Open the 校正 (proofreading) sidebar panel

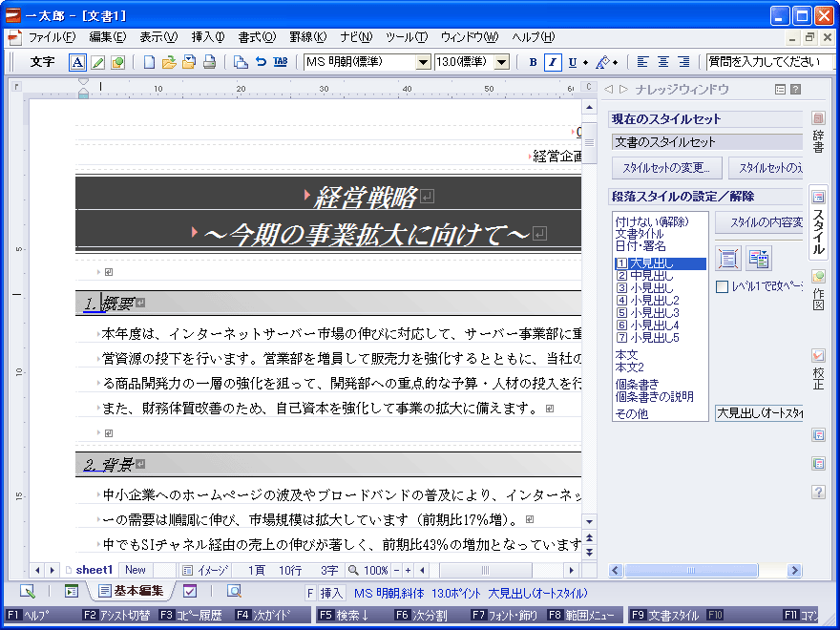[816, 367]
